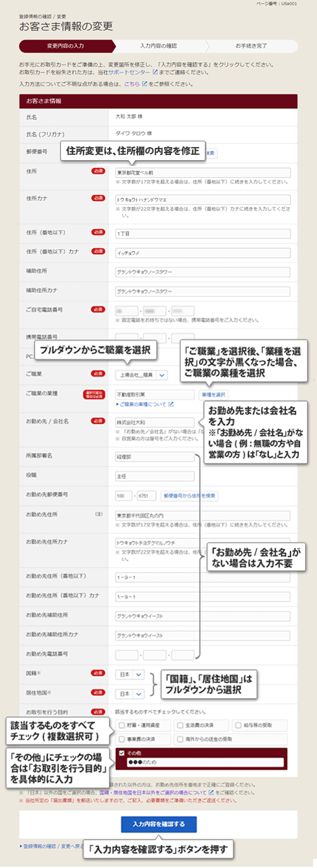Check the 貯蓄・運用資産 checkbox

122,724
